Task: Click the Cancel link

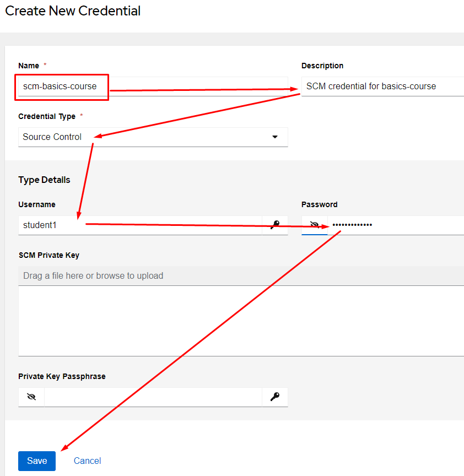Action: [87, 461]
